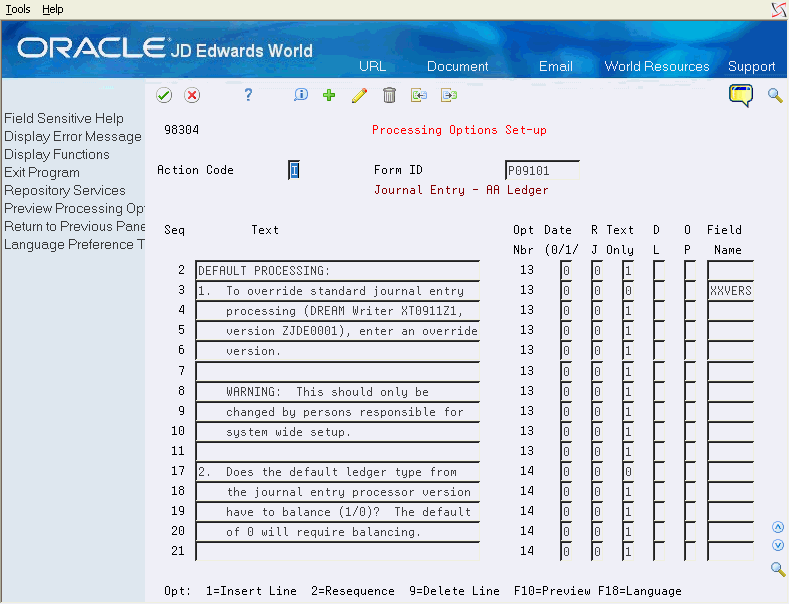Click the yellow pencil change icon
This screenshot has height=604, width=789.
(x=359, y=95)
